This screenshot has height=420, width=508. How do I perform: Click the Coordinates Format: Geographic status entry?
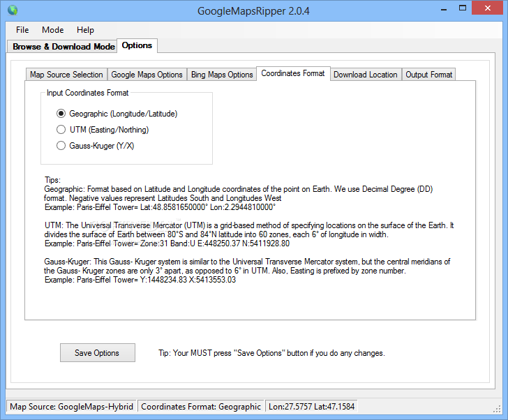(201, 407)
